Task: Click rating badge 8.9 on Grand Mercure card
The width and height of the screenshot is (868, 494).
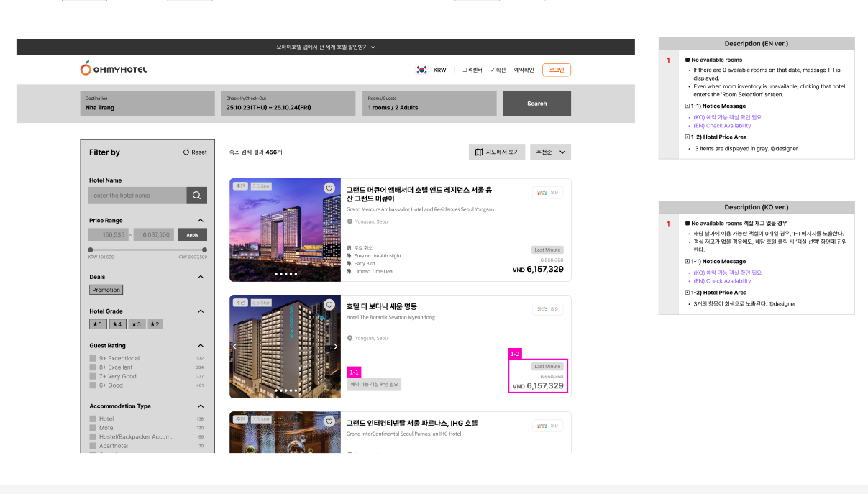Action: (x=548, y=192)
